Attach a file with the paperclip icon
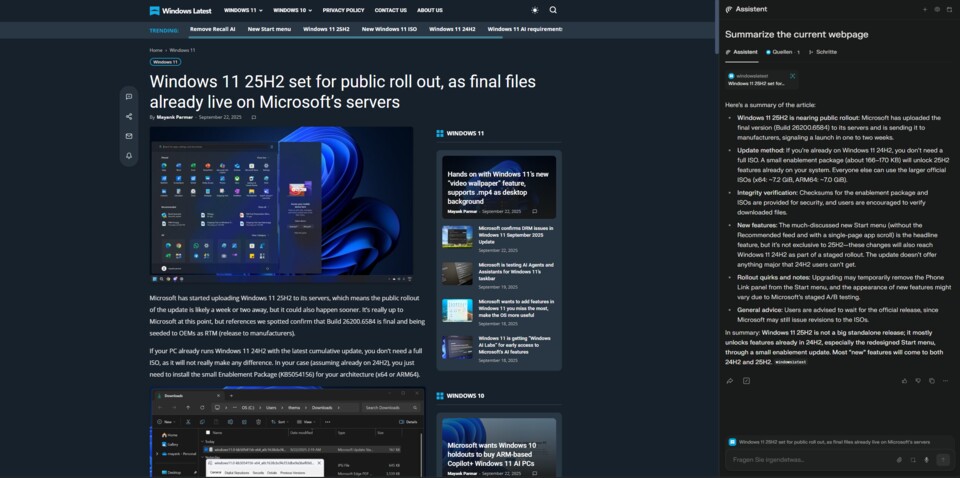 point(899,460)
